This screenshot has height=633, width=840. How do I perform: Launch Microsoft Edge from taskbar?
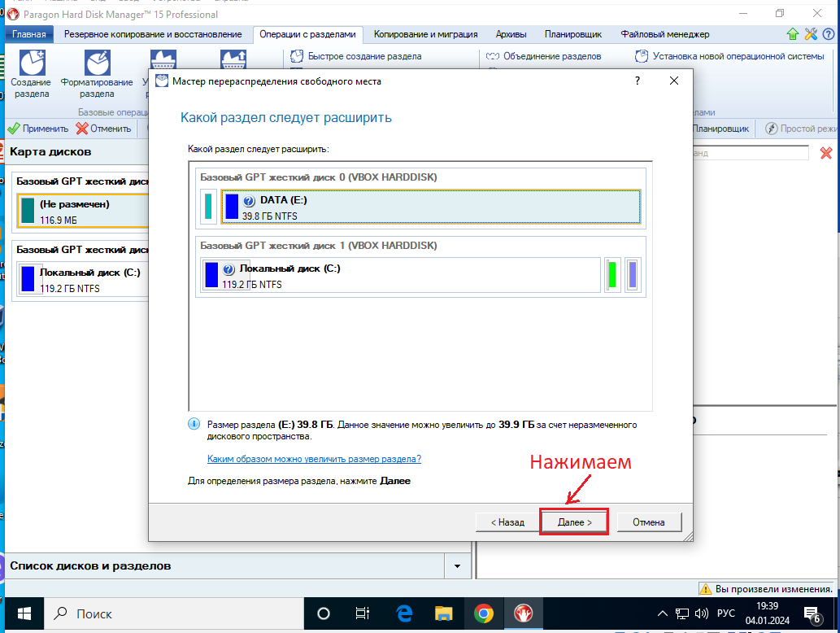point(404,613)
